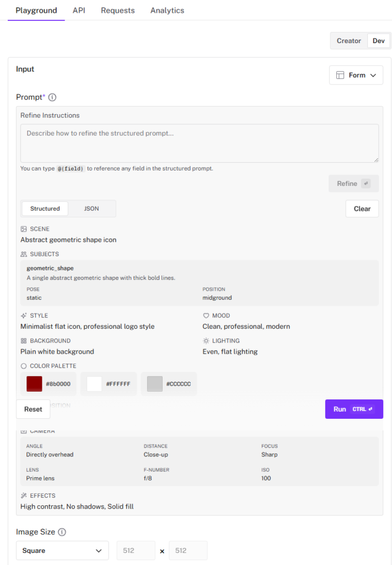392x565 pixels.
Task: Focus the Refine Instructions text area
Action: click(x=199, y=143)
